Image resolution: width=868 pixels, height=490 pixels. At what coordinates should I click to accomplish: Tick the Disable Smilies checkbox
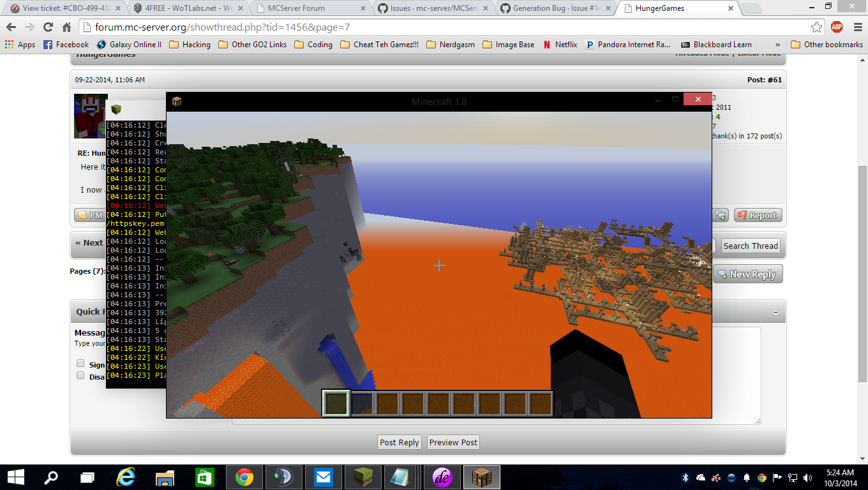point(80,376)
